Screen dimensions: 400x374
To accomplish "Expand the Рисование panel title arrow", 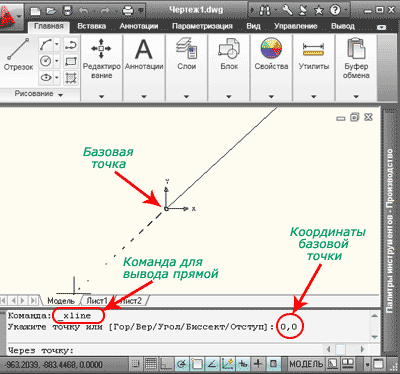I will click(x=60, y=95).
